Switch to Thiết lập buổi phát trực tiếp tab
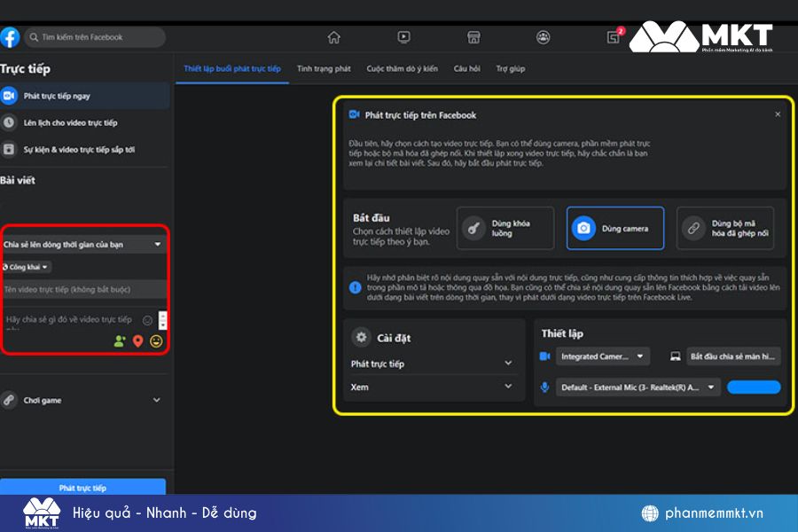798x532 pixels. pos(232,69)
